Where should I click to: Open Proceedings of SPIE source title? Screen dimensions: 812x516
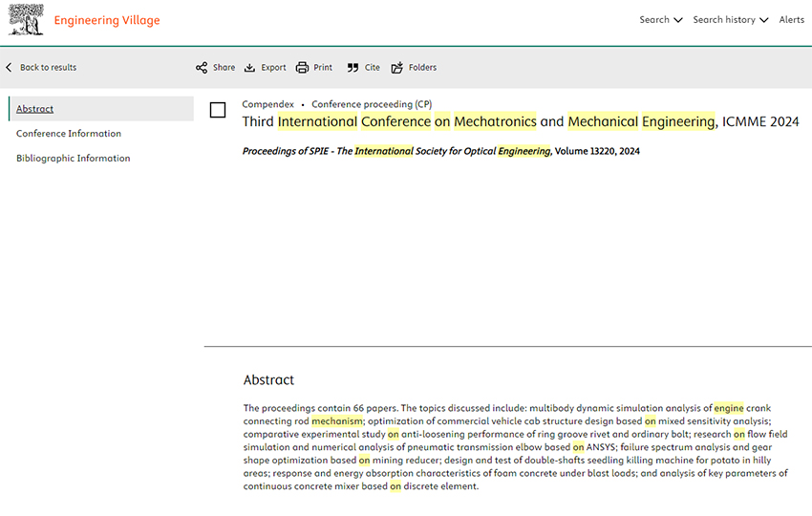pyautogui.click(x=396, y=151)
